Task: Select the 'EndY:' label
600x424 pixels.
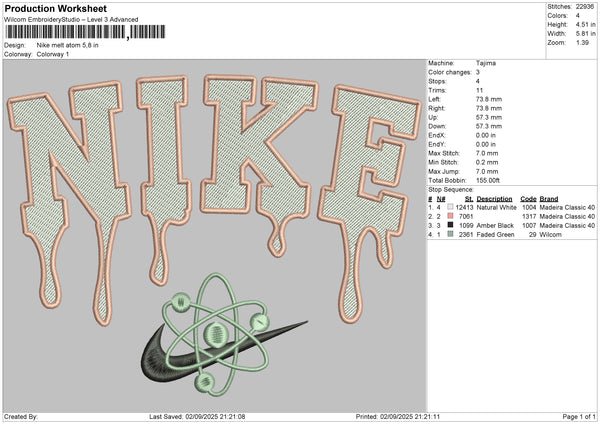Action: 437,144
